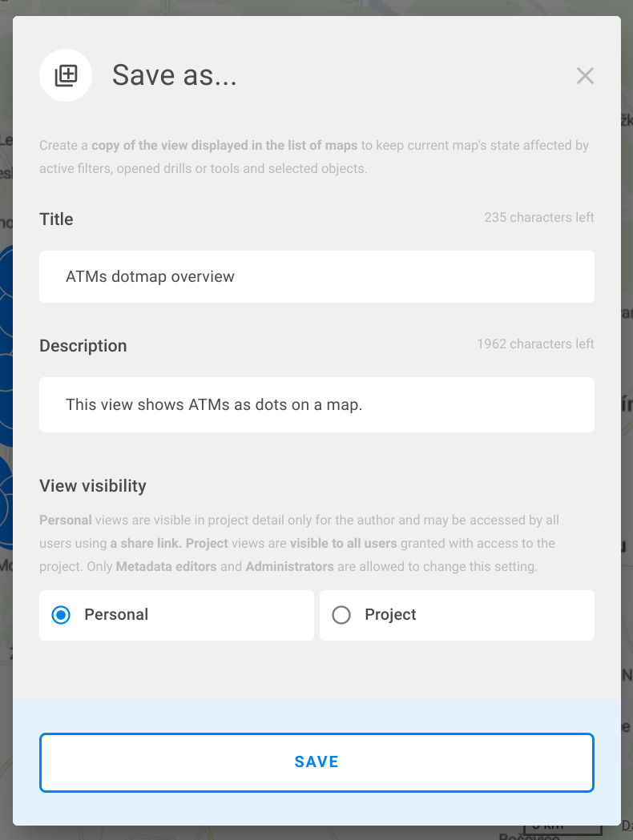633x840 pixels.
Task: Click the View visibility section heading
Action: point(93,486)
